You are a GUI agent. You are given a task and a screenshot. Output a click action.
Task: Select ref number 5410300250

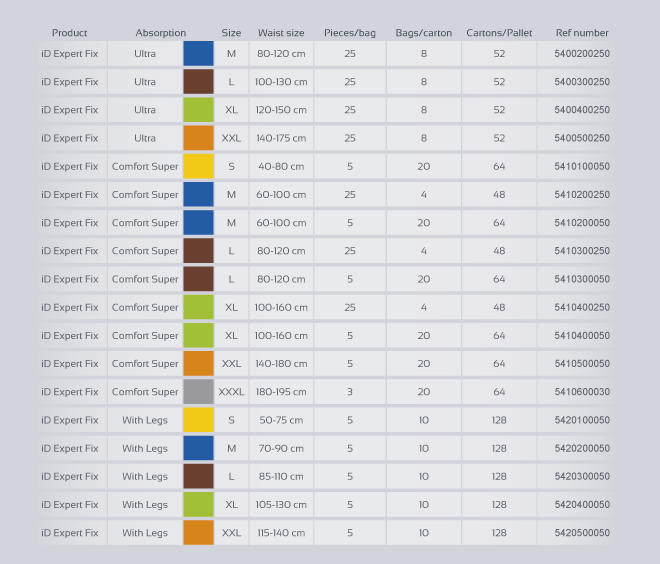pyautogui.click(x=582, y=251)
